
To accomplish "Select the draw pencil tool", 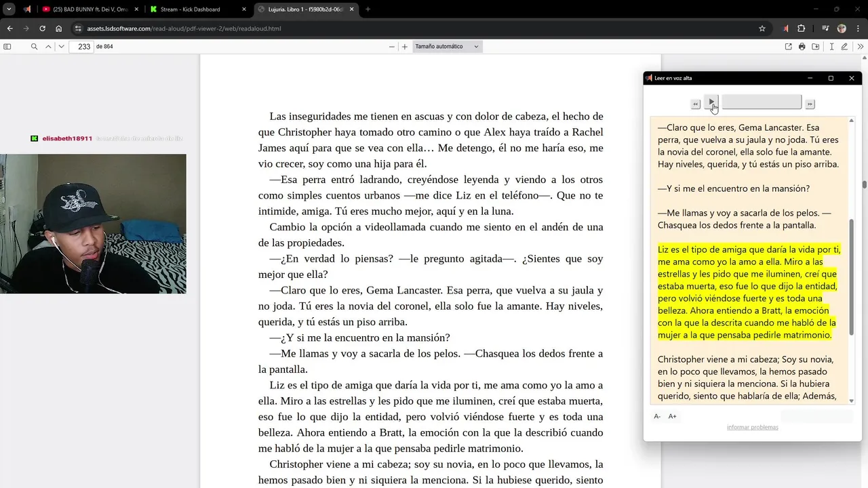I will point(844,47).
